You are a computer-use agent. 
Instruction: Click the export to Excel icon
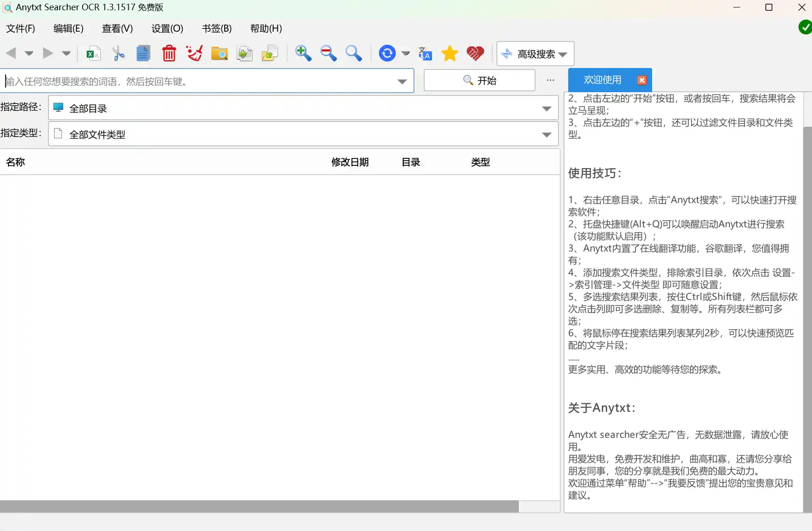click(x=93, y=54)
